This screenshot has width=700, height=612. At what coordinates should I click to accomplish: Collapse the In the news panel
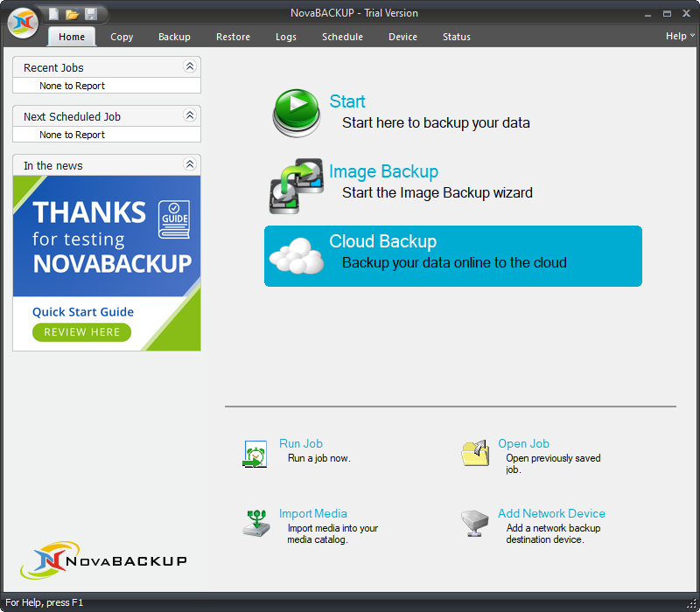190,164
